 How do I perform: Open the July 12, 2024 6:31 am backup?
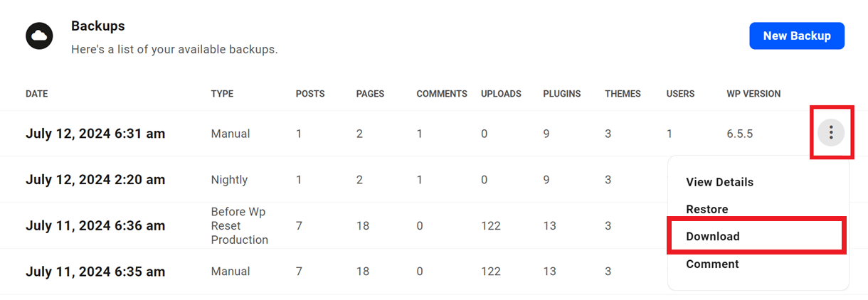point(95,134)
